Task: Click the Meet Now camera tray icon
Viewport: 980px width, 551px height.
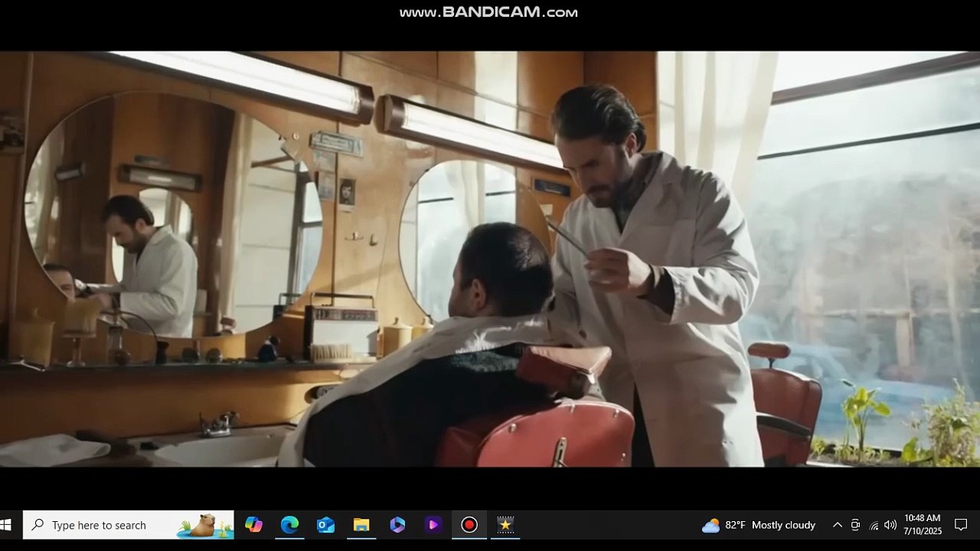Action: click(x=855, y=525)
